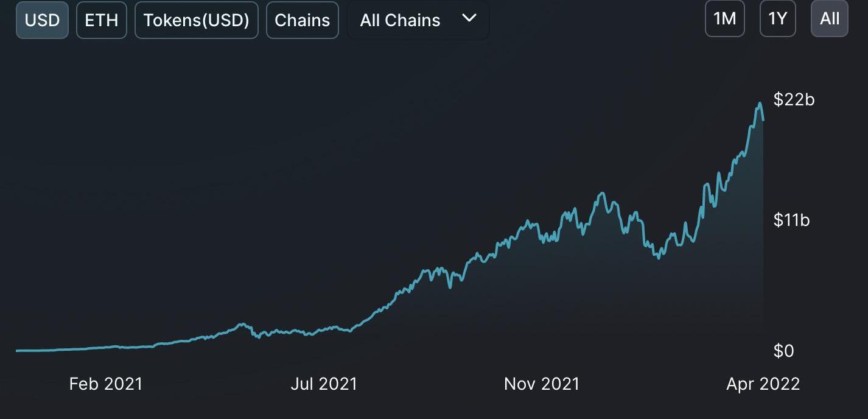Viewport: 868px width, 419px height.
Task: Select the Chains breakdown button
Action: pyautogui.click(x=302, y=20)
